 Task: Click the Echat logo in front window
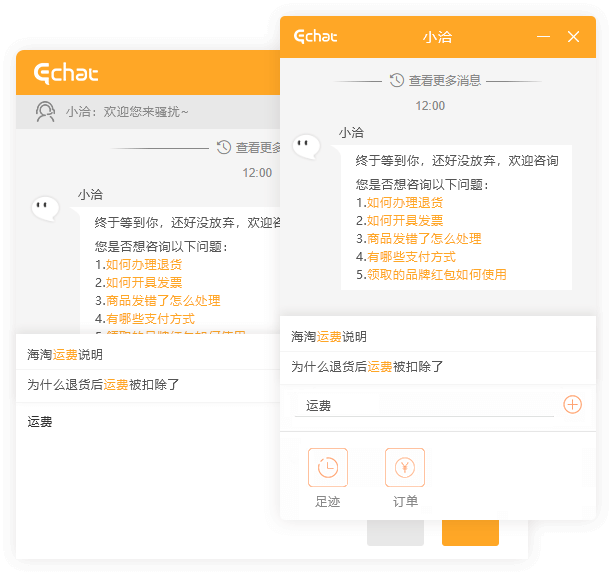tap(316, 37)
